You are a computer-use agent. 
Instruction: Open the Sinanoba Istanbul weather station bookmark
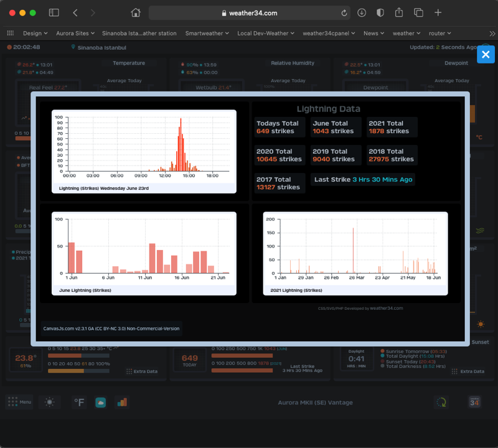139,34
